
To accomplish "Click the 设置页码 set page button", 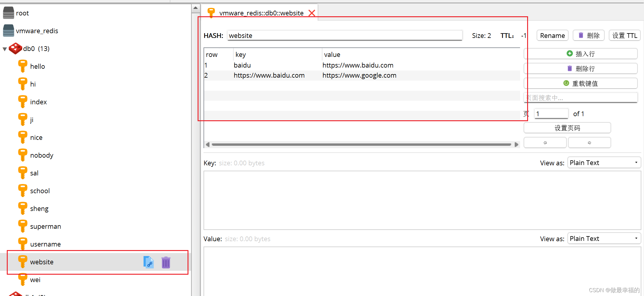I will pyautogui.click(x=567, y=128).
